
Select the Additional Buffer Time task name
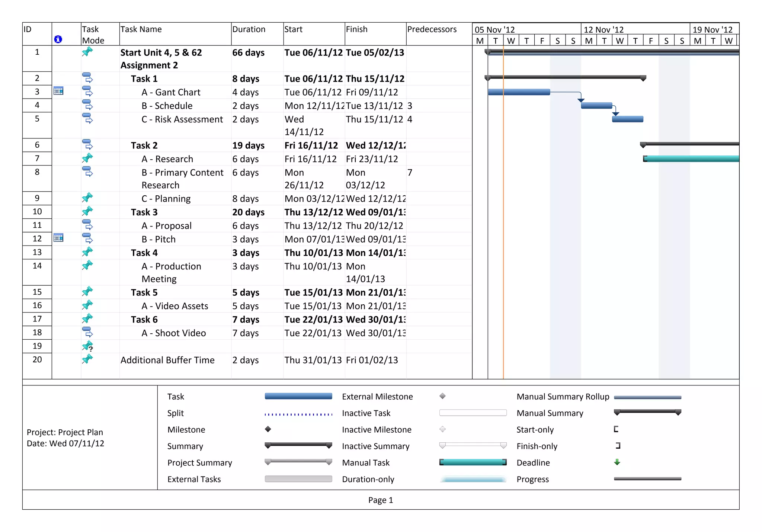pos(167,360)
